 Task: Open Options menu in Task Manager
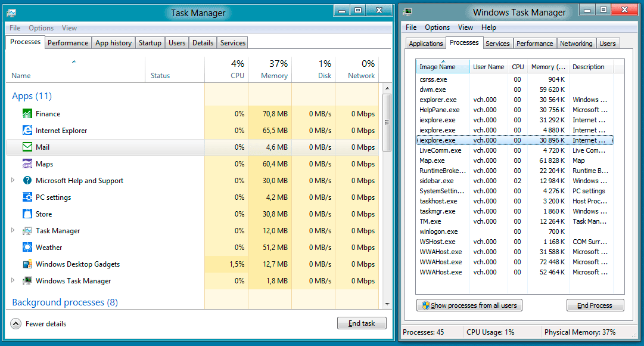click(x=41, y=28)
